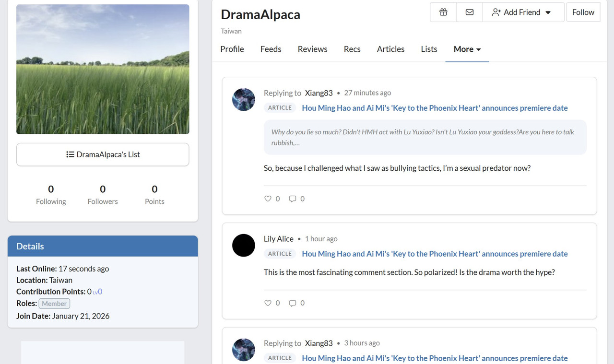Open Xiang83 profile in 3 hours ago reply

[x=319, y=343]
